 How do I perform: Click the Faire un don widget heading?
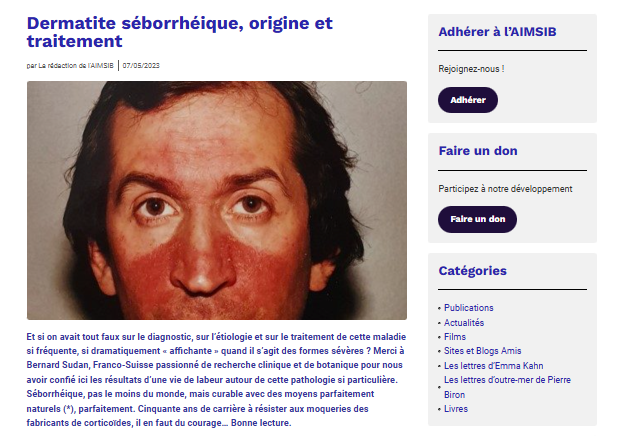coord(478,150)
